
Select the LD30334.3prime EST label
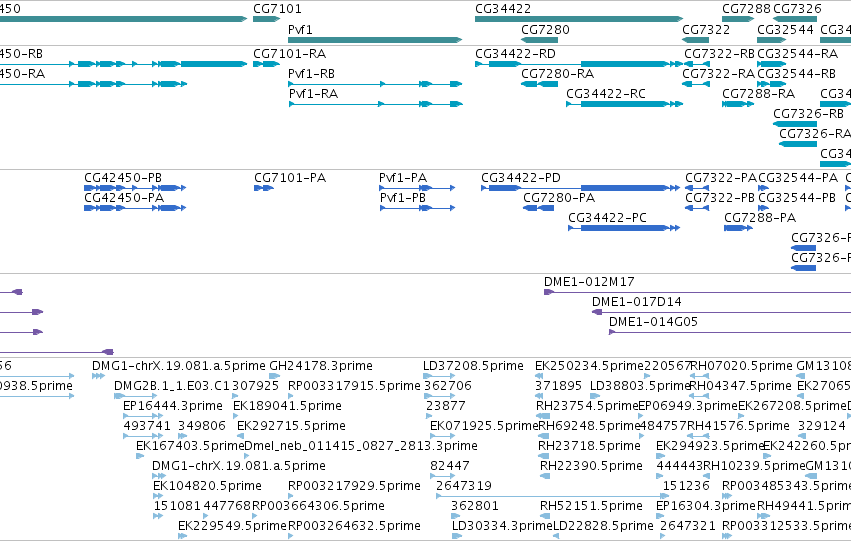coord(502,526)
